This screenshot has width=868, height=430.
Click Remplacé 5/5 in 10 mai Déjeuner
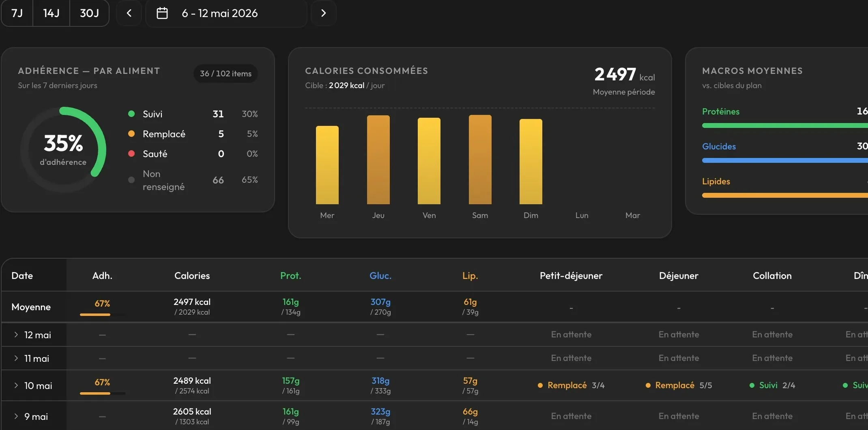pyautogui.click(x=679, y=385)
